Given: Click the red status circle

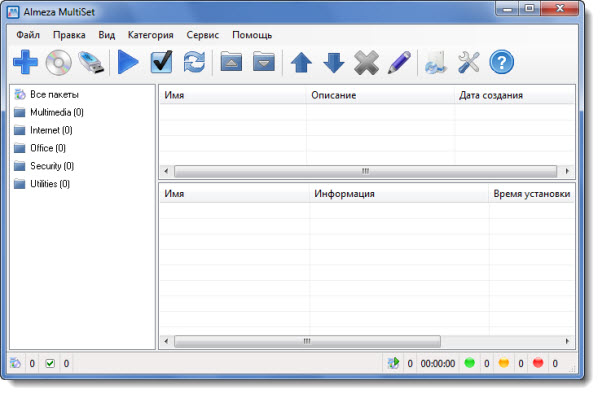Looking at the screenshot, I should click(x=538, y=363).
